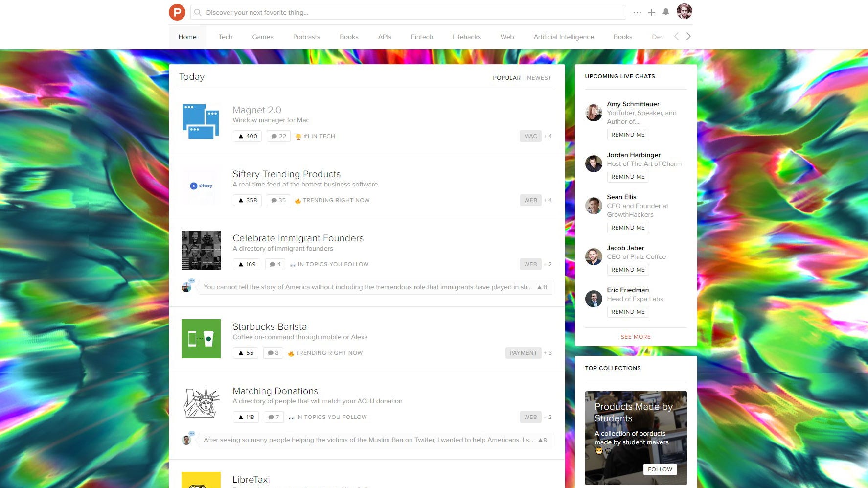Click the MAC tag on Magnet 2.0
This screenshot has width=868, height=488.
coord(530,136)
